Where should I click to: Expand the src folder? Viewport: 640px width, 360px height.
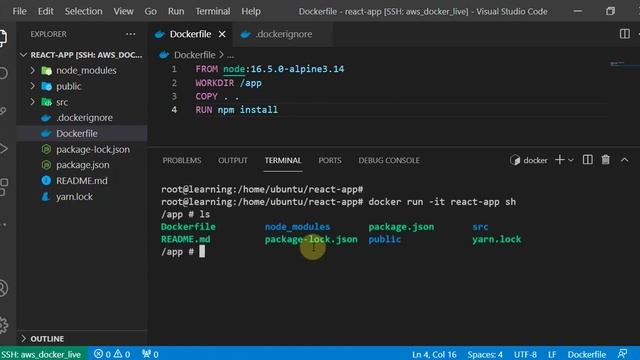(33, 102)
